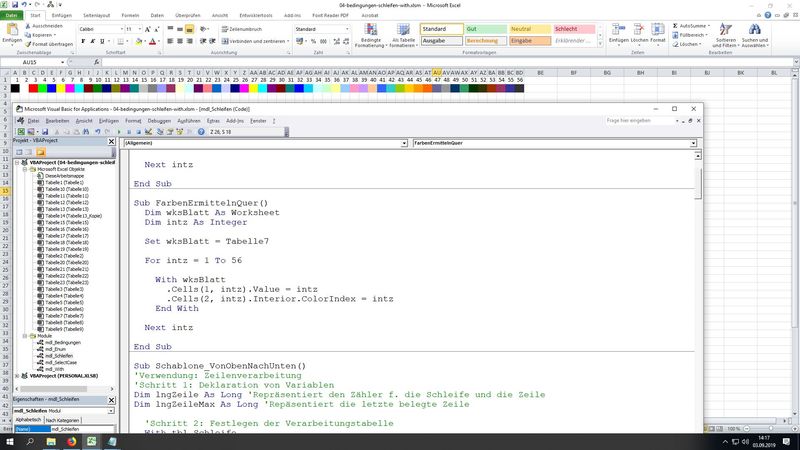Select the red cell C2 in Excel sheet
This screenshot has height=450, width=800.
point(33,88)
